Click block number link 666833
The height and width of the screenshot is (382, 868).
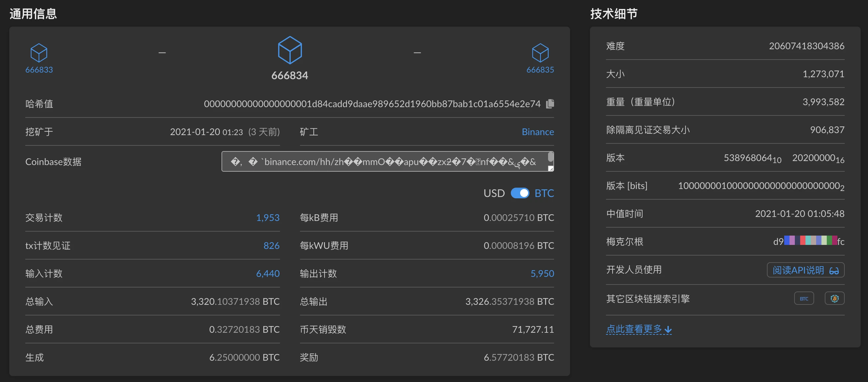click(x=39, y=70)
